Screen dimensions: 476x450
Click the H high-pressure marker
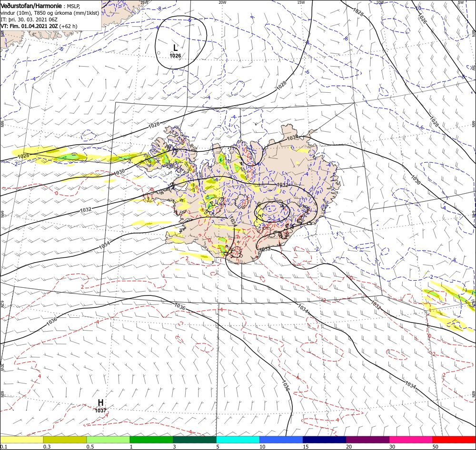tap(100, 402)
